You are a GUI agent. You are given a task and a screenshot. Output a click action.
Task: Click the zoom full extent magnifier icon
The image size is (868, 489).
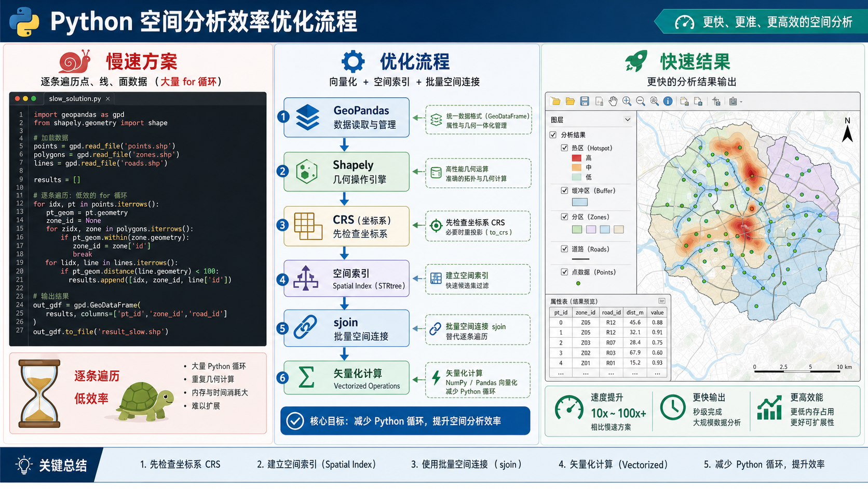pos(654,101)
